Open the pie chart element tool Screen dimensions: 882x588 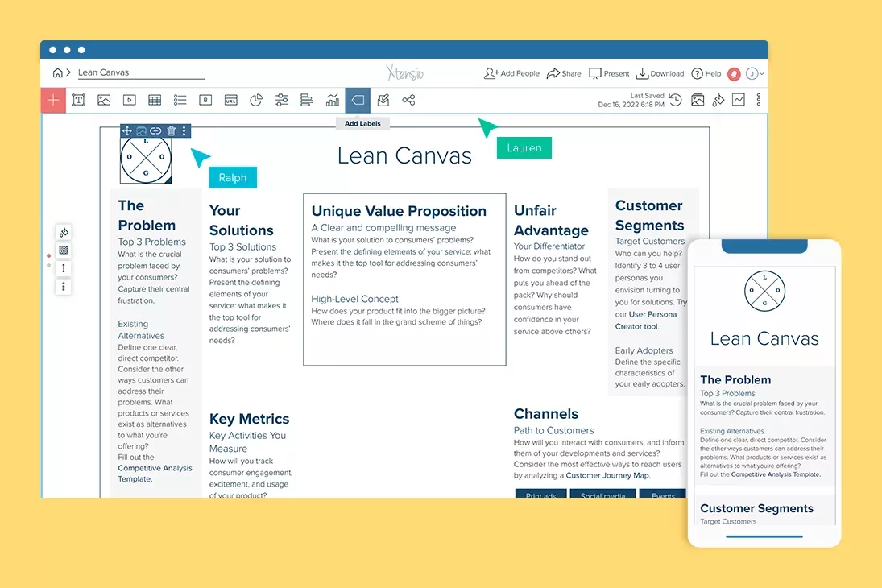pos(255,100)
